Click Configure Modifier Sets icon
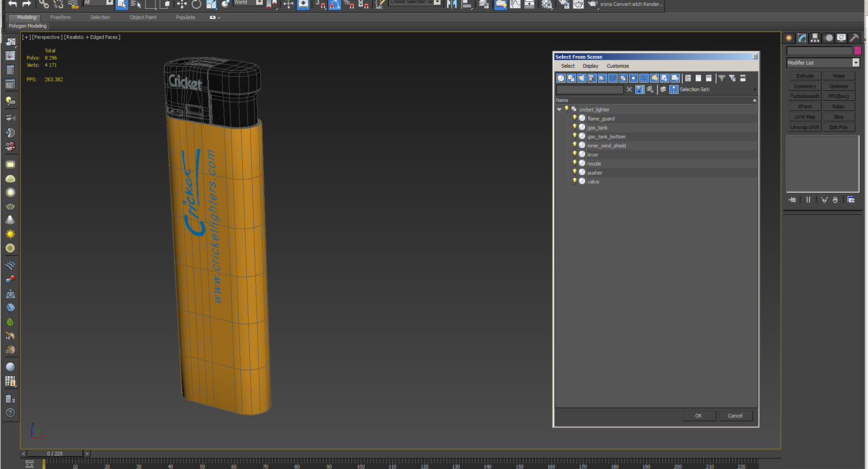The image size is (868, 469). (x=851, y=200)
